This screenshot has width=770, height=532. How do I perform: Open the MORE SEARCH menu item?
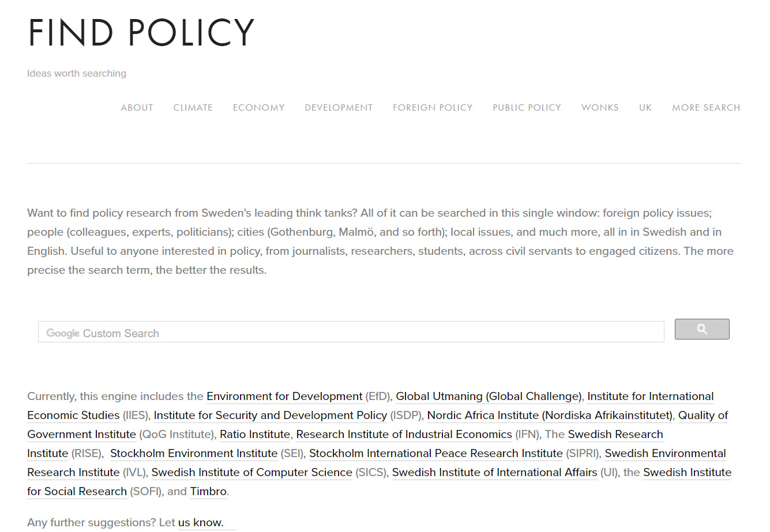tap(706, 107)
